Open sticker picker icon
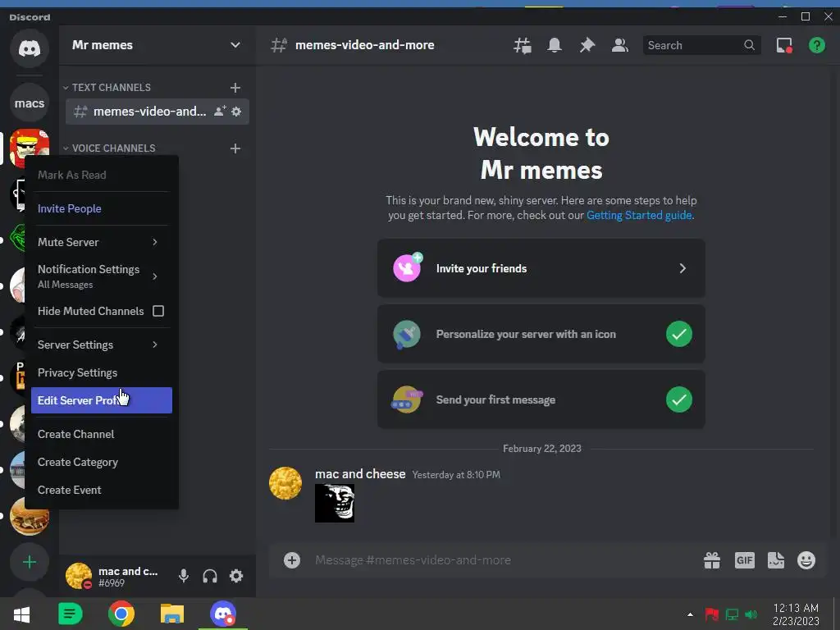 776,560
